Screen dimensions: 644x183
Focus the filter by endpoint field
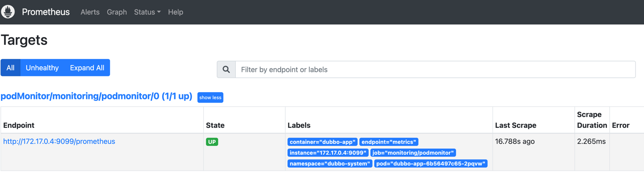435,70
